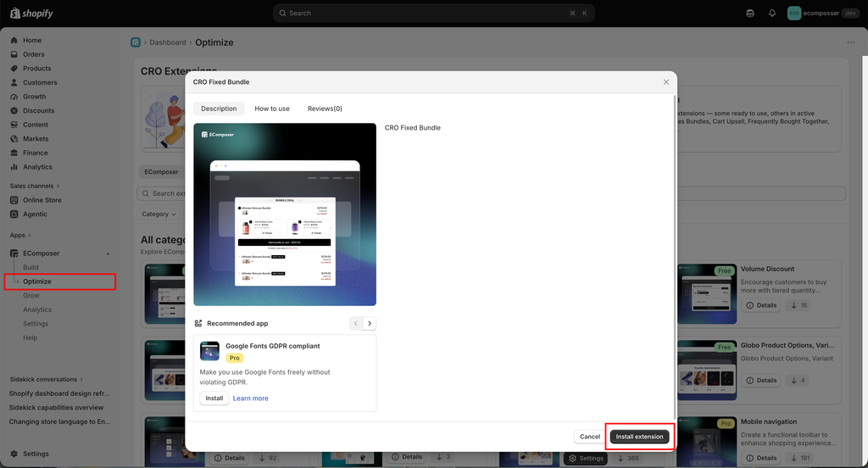The height and width of the screenshot is (468, 868).
Task: Open the notifications bell icon
Action: click(x=771, y=14)
